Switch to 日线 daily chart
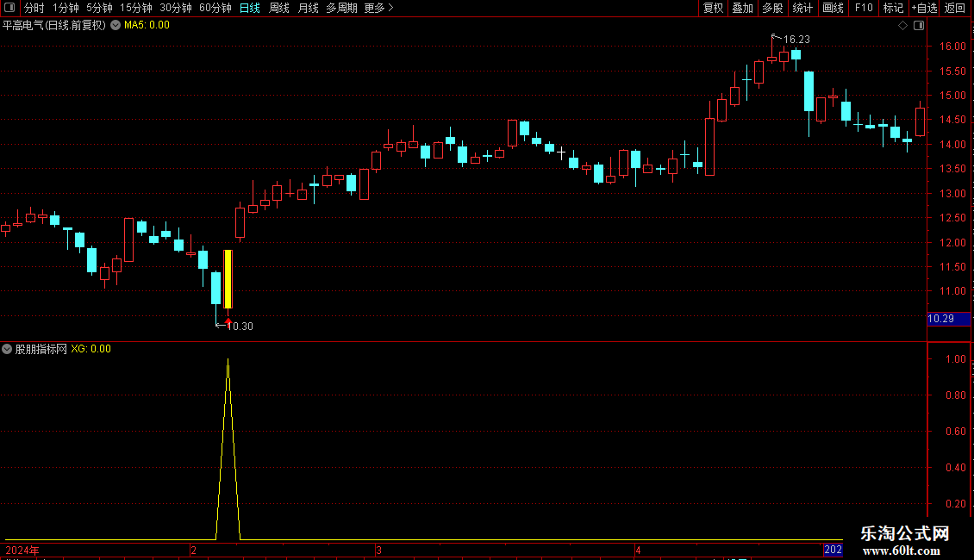974x560 pixels. coord(249,8)
